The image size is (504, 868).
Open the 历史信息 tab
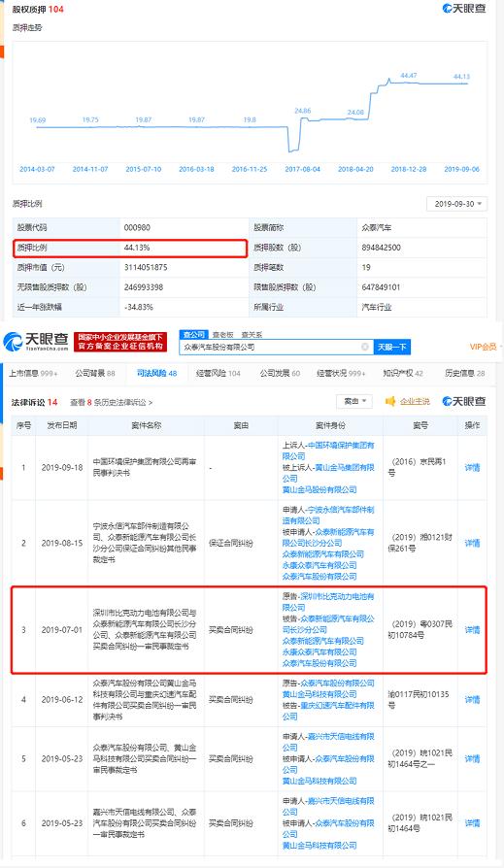(x=465, y=373)
